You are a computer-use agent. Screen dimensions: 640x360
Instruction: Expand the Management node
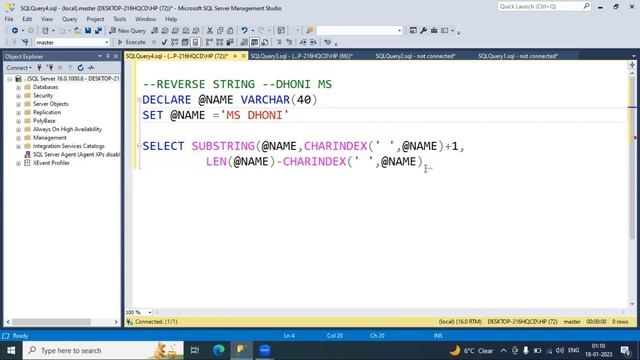(x=18, y=138)
